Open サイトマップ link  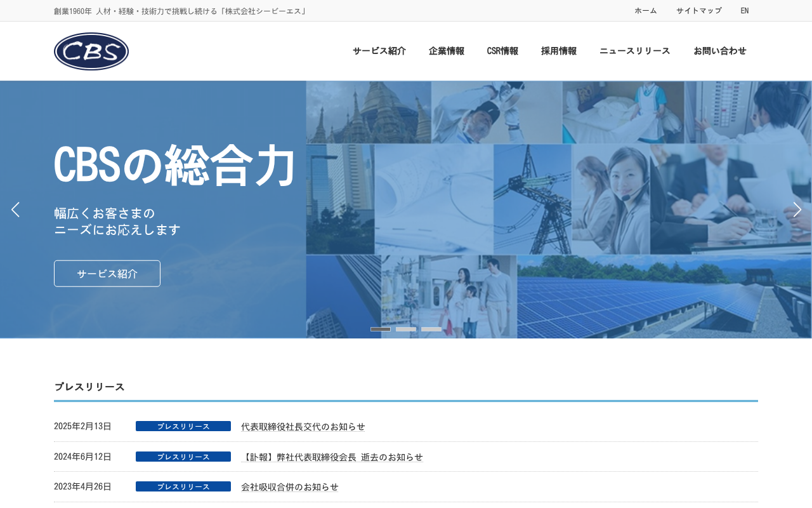click(x=699, y=11)
